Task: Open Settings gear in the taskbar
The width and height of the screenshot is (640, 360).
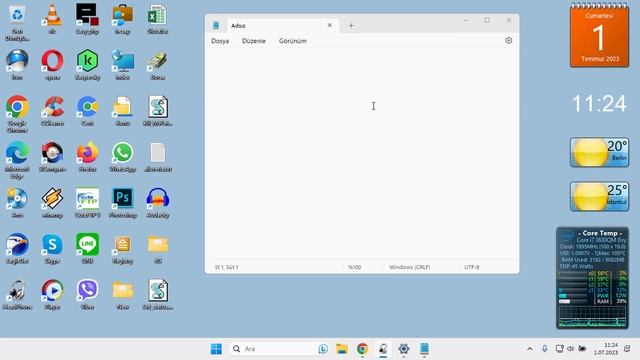Action: click(404, 349)
